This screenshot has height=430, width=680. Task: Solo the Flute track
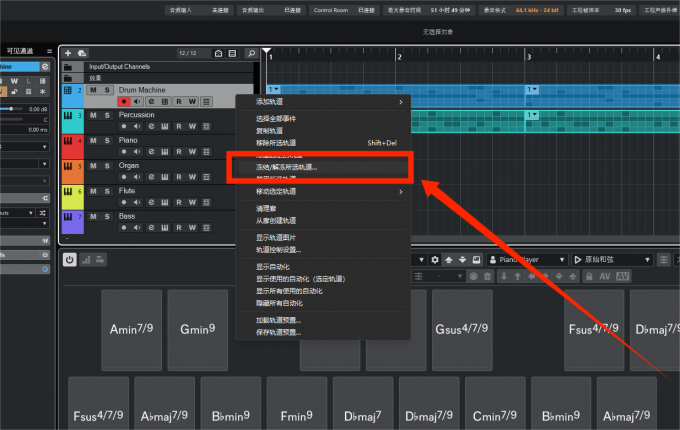(x=107, y=191)
